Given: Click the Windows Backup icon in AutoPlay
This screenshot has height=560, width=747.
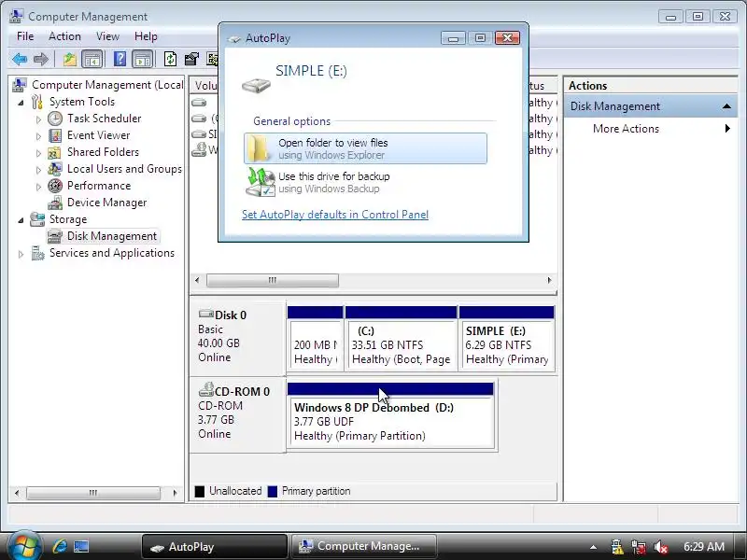Looking at the screenshot, I should click(261, 183).
